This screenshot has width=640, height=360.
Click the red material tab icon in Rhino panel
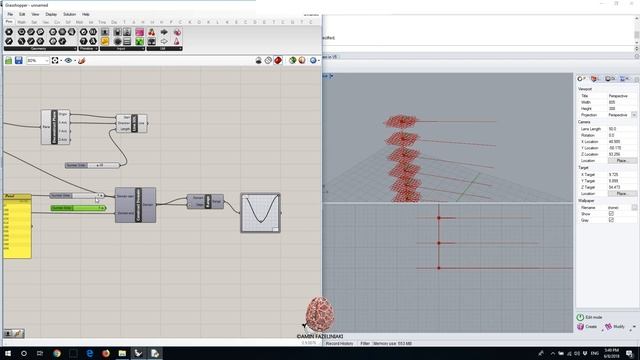point(595,78)
